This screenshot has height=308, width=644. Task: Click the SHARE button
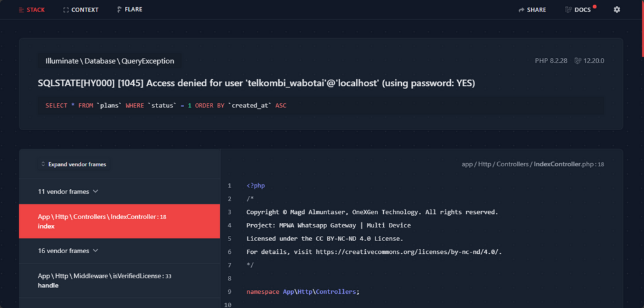[x=533, y=10]
